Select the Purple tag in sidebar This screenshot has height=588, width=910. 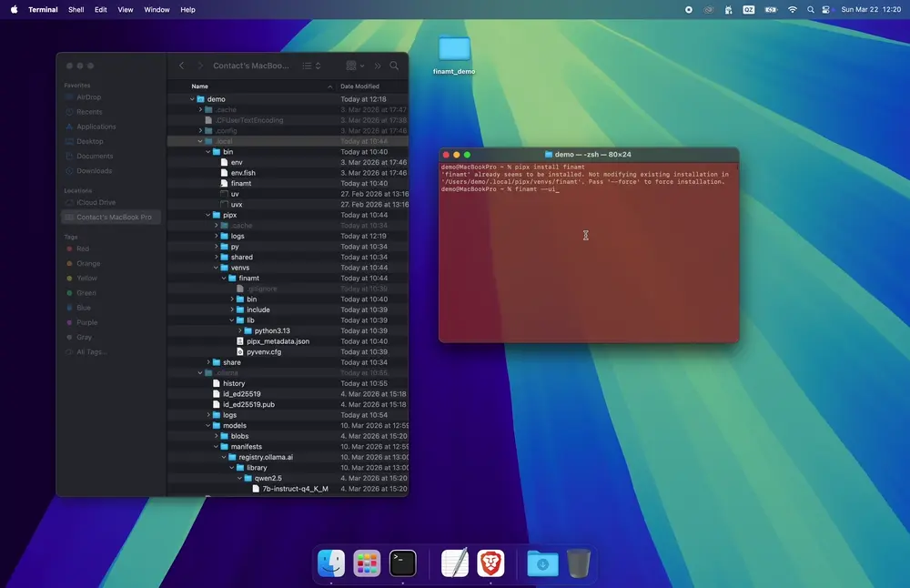(x=86, y=322)
